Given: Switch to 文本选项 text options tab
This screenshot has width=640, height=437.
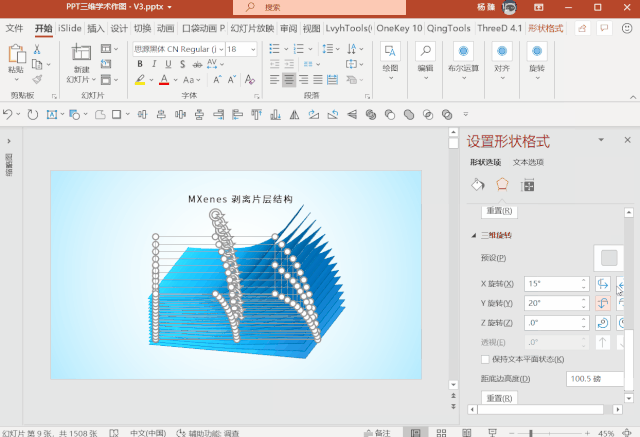Looking at the screenshot, I should tap(528, 162).
